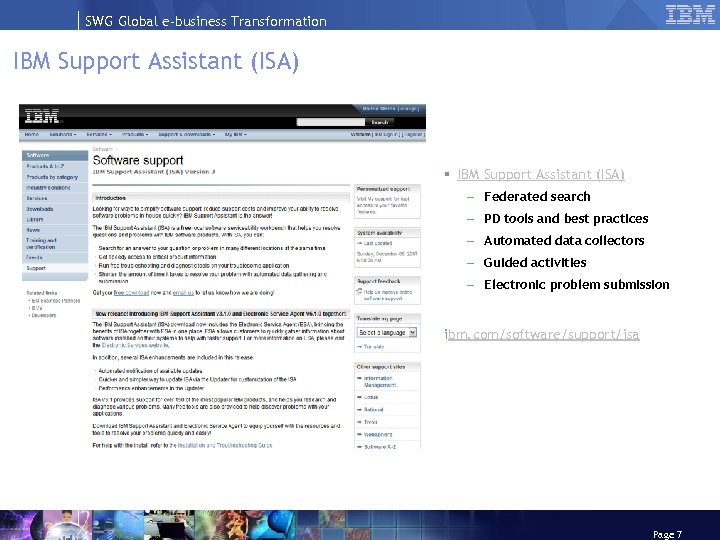Viewport: 720px width, 540px height.
Task: Open the Select a language dropdown
Action: 387,332
